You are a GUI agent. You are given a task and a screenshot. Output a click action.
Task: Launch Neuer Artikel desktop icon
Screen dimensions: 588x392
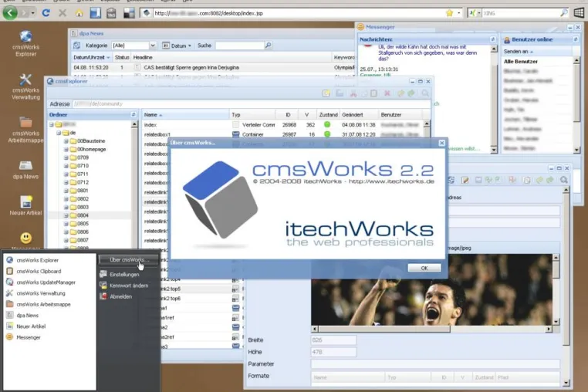tap(25, 205)
